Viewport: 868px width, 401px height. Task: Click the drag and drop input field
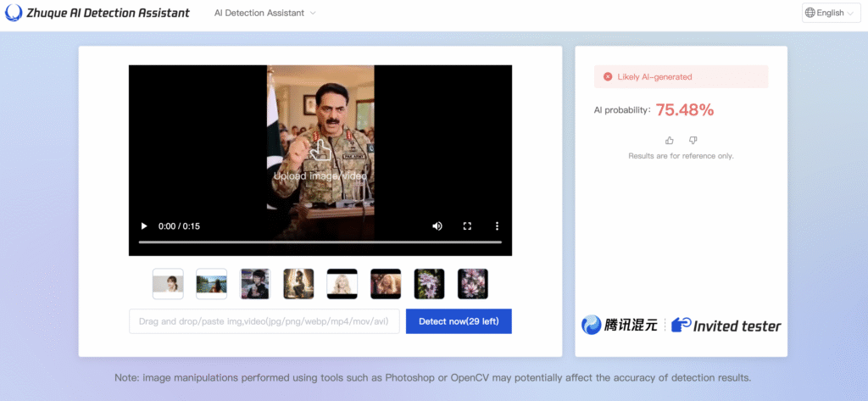tap(264, 321)
